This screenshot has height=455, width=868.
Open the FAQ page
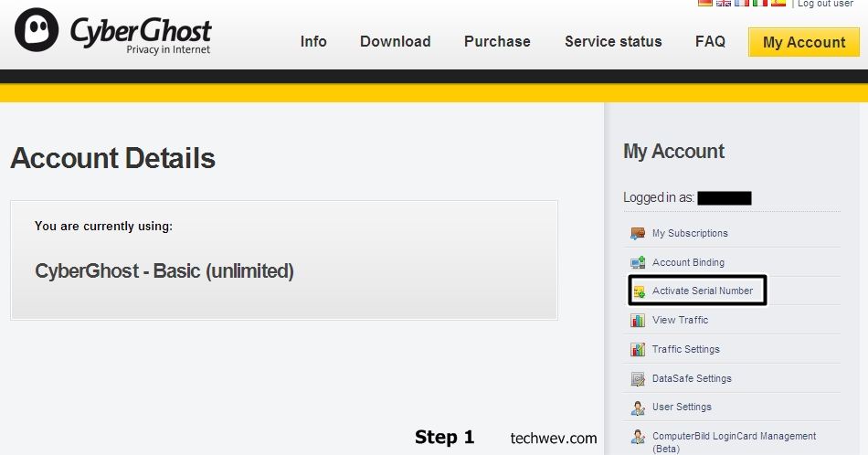click(x=710, y=41)
